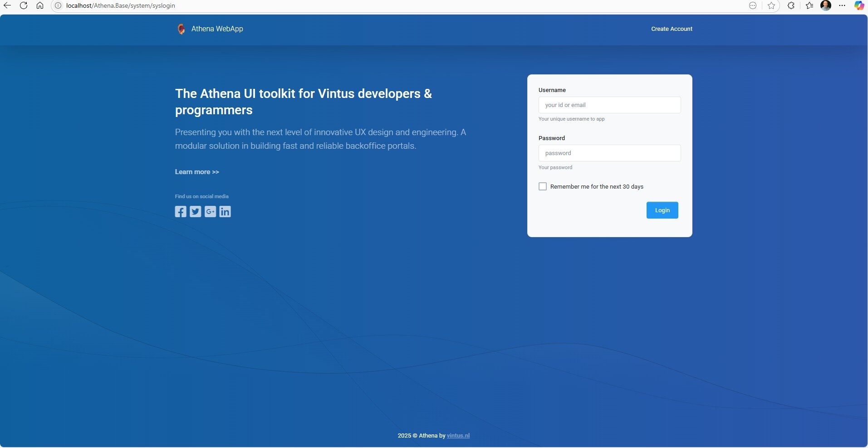This screenshot has width=868, height=448.
Task: Click the site info icon in address bar
Action: [57, 5]
